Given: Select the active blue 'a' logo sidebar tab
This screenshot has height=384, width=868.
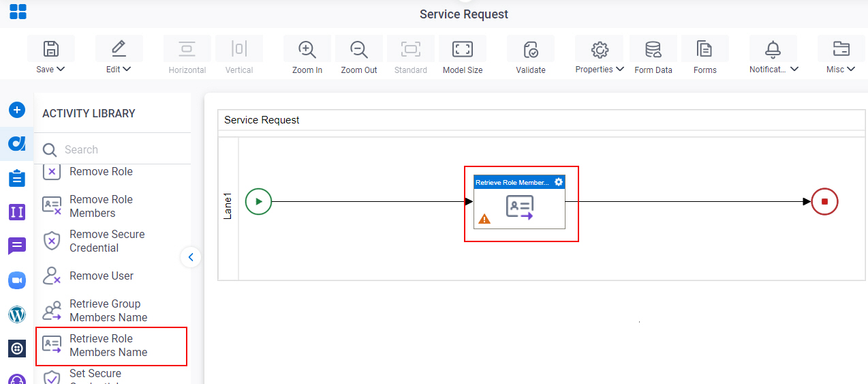Looking at the screenshot, I should (17, 144).
